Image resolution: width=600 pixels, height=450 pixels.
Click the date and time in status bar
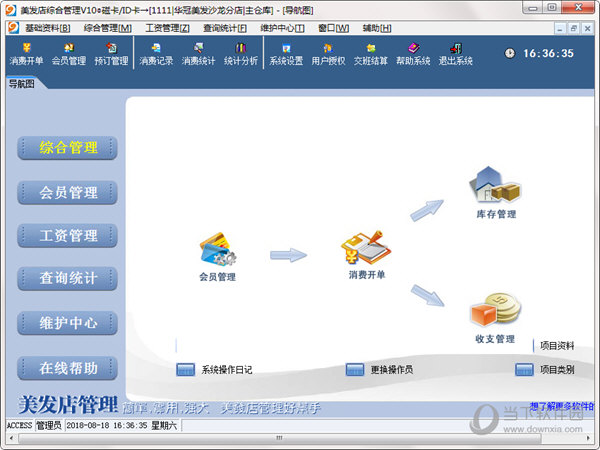[x=122, y=426]
